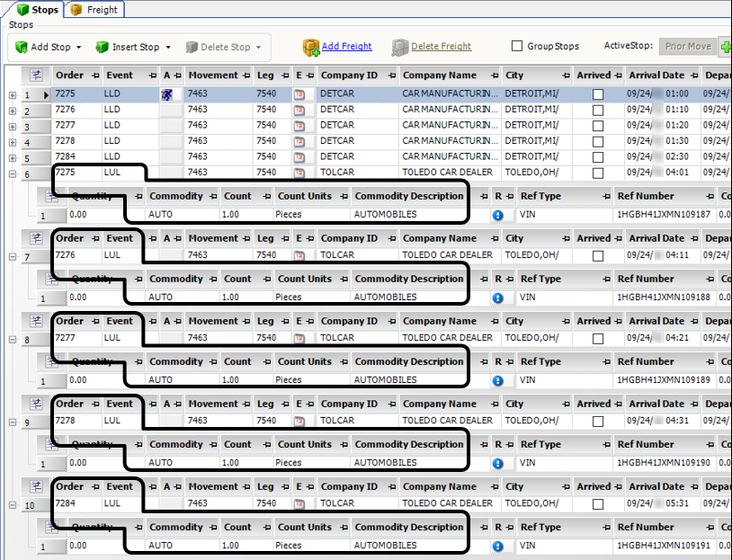Viewport: 732px width, 560px height.
Task: Check Arrived for order 7278 LUL stop
Action: click(597, 422)
